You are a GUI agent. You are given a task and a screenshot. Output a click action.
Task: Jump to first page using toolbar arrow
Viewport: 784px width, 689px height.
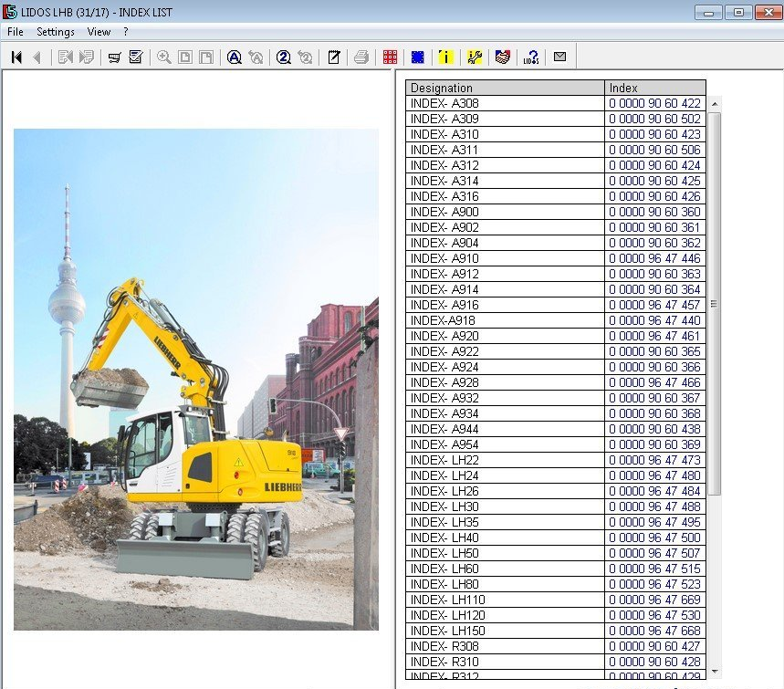pos(16,57)
